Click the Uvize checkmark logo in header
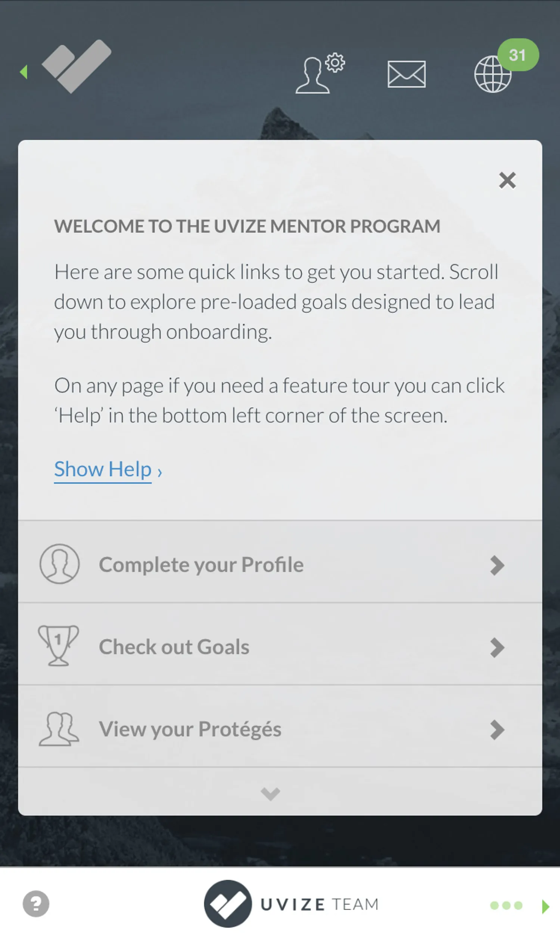This screenshot has height=938, width=560. (77, 66)
